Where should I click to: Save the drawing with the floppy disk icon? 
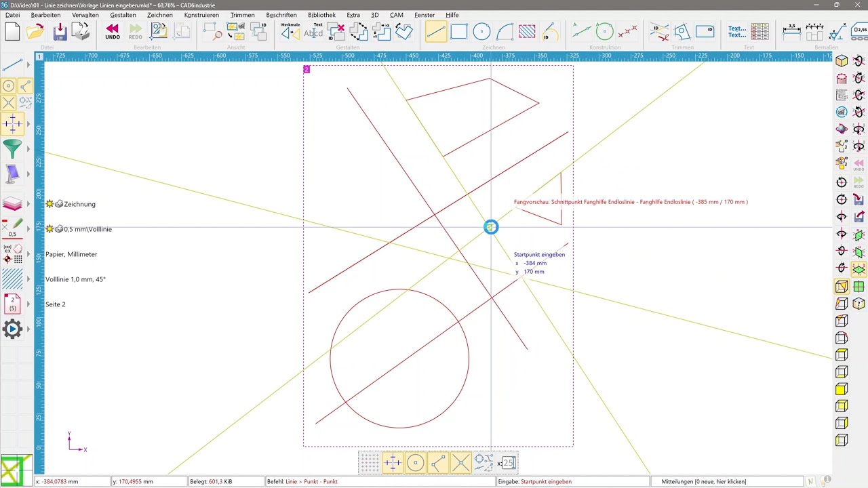pyautogui.click(x=60, y=31)
